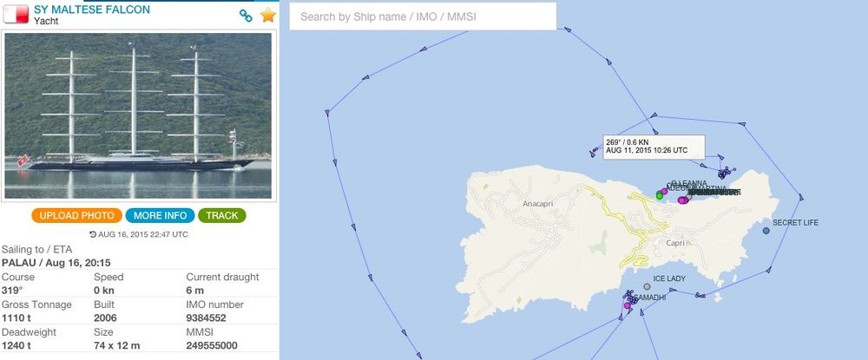Click the green TRACK button

221,215
